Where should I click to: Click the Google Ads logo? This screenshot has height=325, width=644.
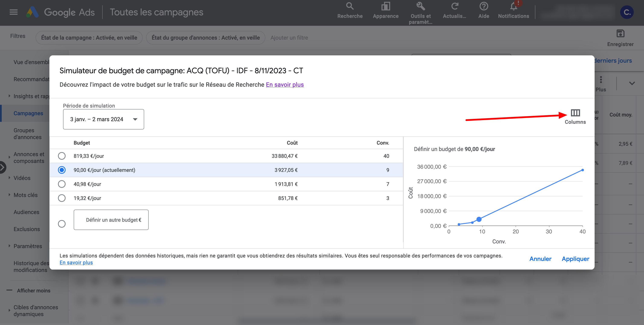[60, 12]
